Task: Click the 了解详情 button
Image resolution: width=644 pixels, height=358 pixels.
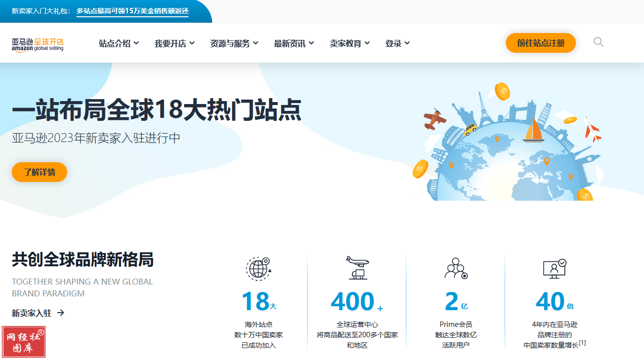Action: (x=39, y=172)
